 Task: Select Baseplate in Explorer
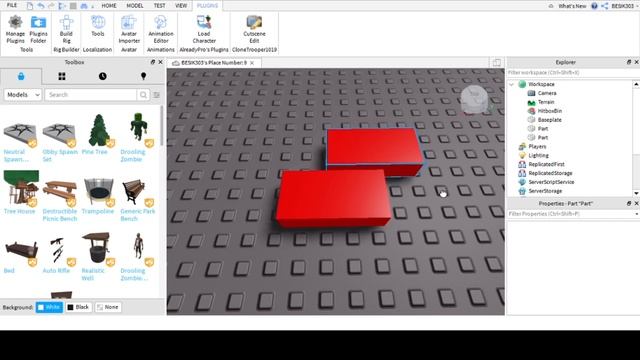[x=550, y=120]
